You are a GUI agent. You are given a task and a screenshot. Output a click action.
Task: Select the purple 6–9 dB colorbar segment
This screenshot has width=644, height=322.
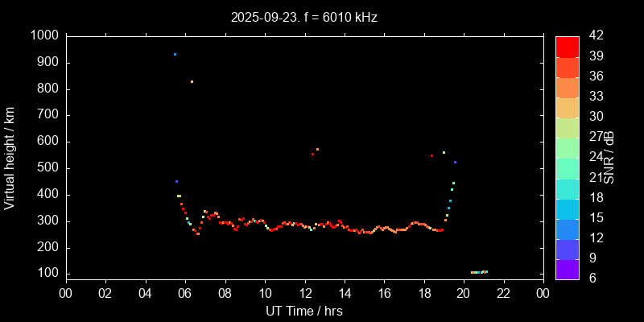point(568,270)
